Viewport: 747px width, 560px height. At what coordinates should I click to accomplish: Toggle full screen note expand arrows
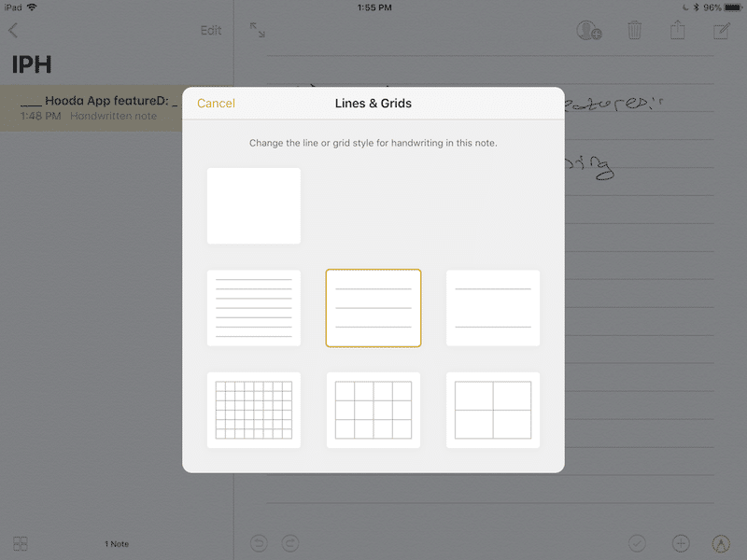(x=258, y=30)
